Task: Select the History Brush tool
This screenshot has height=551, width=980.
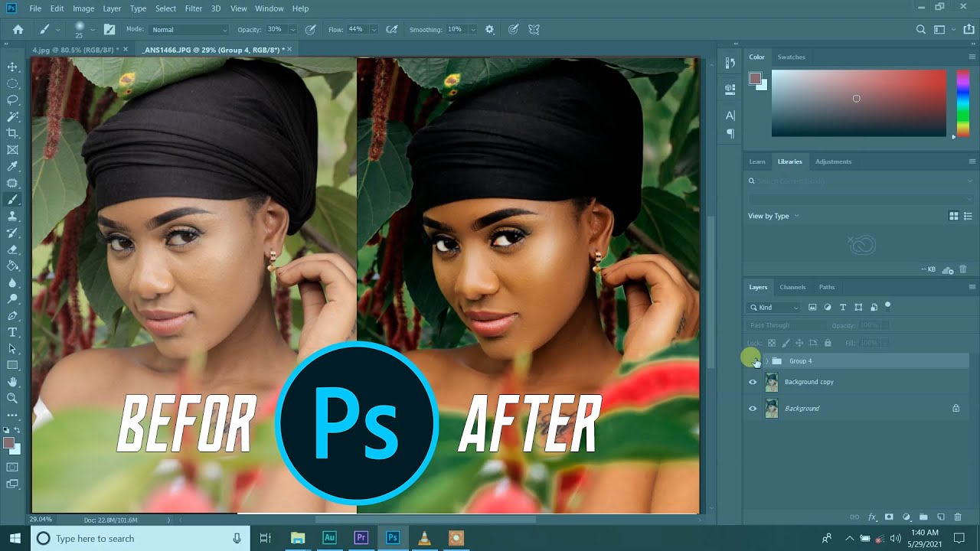Action: tap(12, 233)
